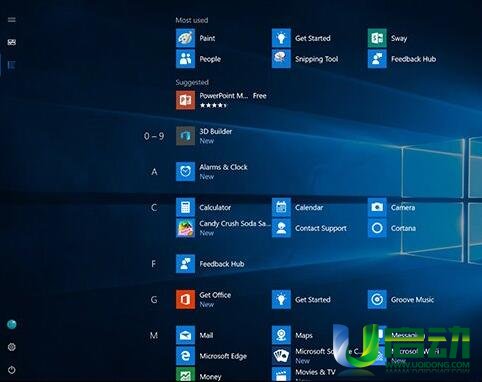Open suggested PowerPoint Mobile Free app
Screen dimensions: 482x382
tap(221, 100)
